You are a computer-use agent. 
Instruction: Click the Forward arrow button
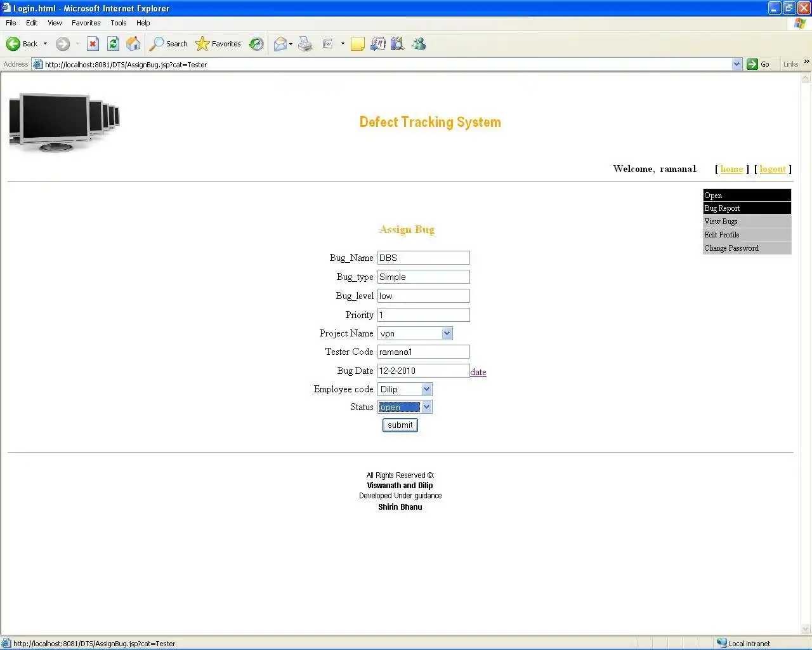[62, 44]
